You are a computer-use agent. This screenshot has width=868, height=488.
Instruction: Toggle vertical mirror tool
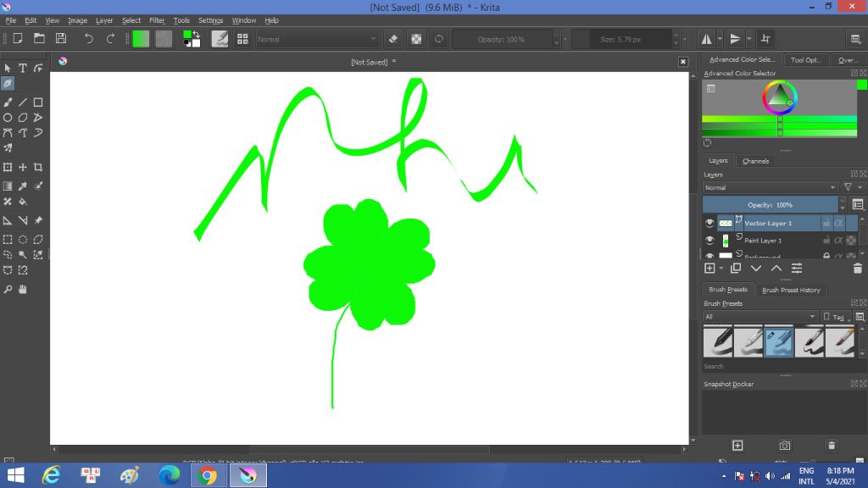click(735, 39)
